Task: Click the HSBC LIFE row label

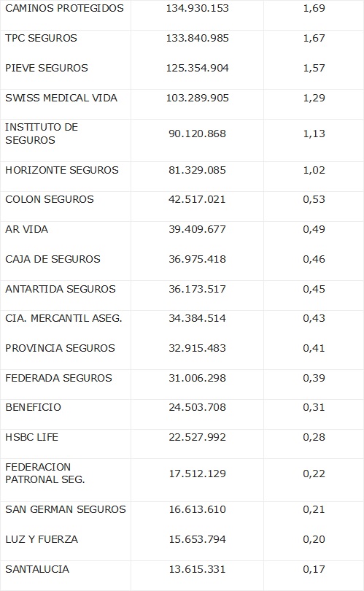Action: point(31,437)
